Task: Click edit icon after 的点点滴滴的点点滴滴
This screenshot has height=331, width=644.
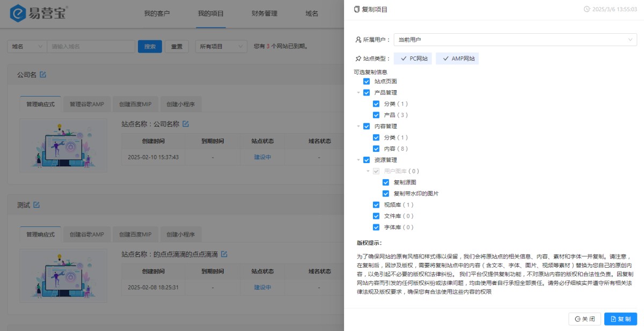Action: point(224,254)
